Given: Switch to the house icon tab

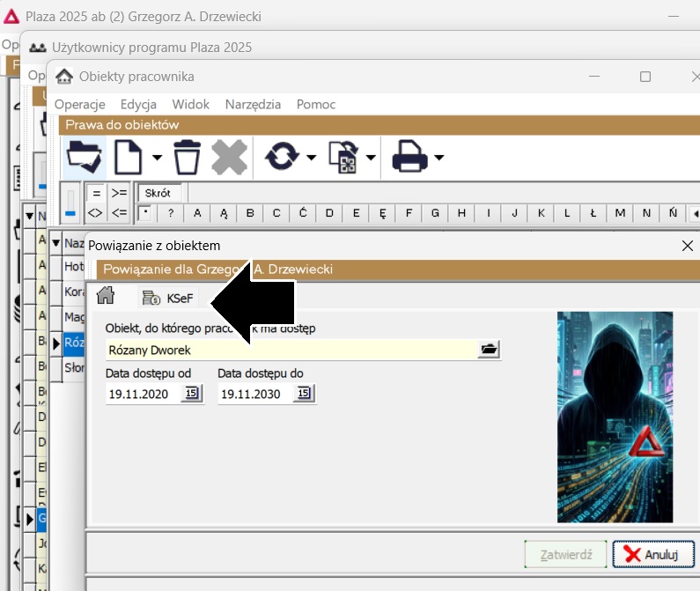Looking at the screenshot, I should tap(106, 296).
